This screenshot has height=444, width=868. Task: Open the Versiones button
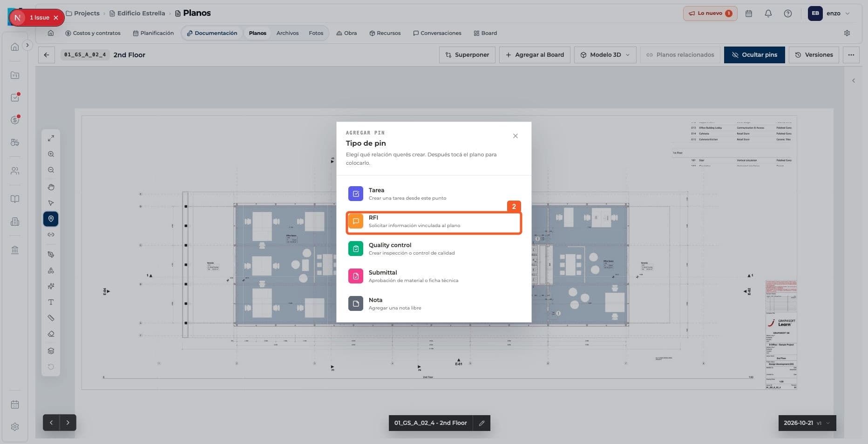pos(814,55)
